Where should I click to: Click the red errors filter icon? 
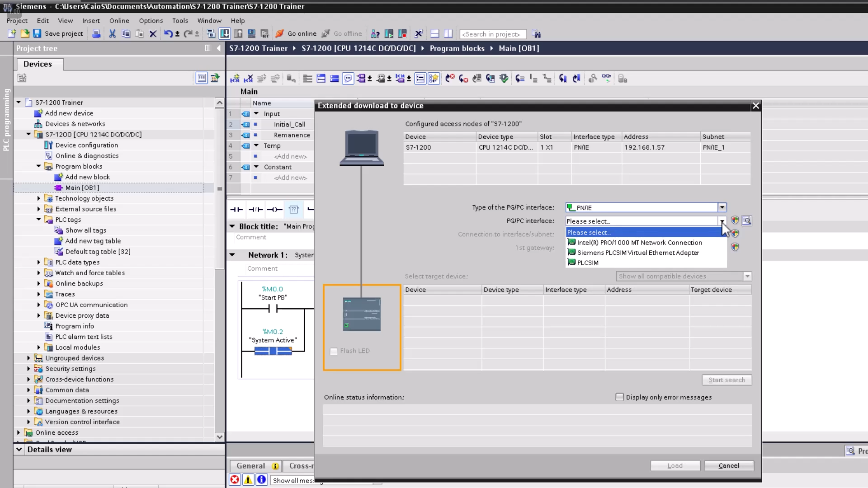coord(235,480)
